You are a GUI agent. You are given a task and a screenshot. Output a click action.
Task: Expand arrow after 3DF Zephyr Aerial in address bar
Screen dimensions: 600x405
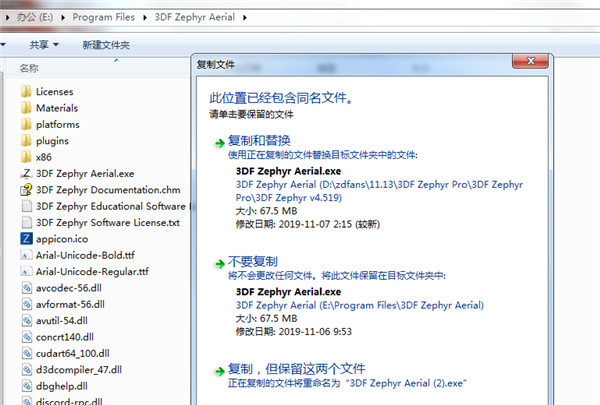(x=245, y=17)
